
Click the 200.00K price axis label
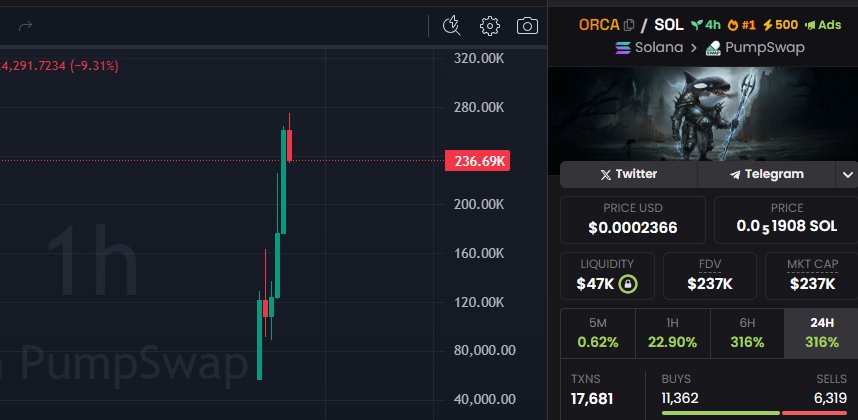(x=479, y=205)
